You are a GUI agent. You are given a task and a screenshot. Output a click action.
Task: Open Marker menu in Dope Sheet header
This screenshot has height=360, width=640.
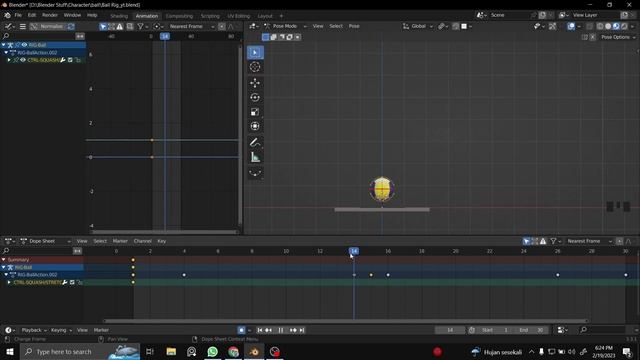tap(120, 241)
